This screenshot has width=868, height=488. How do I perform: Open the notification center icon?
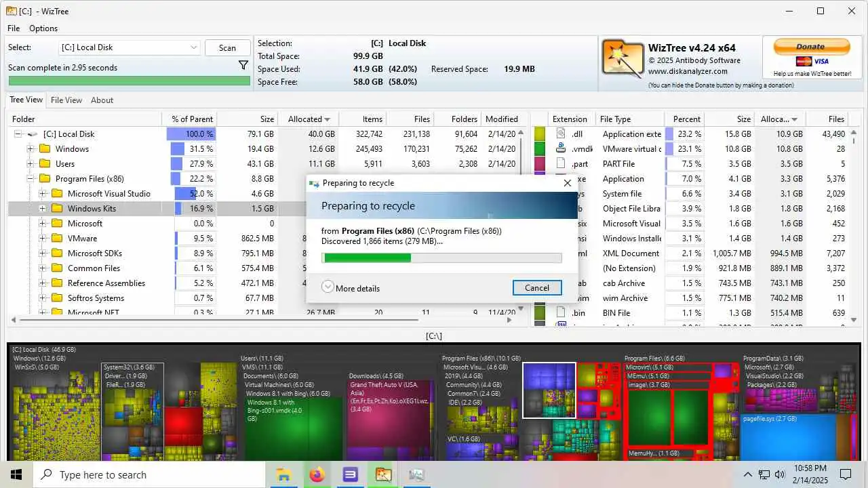pyautogui.click(x=846, y=474)
